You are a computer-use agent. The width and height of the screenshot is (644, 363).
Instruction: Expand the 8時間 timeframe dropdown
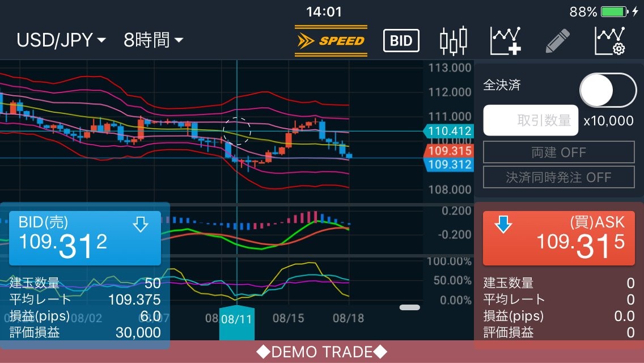[x=154, y=40]
